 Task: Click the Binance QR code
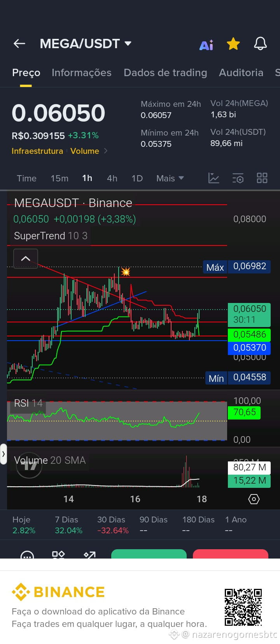(243, 607)
